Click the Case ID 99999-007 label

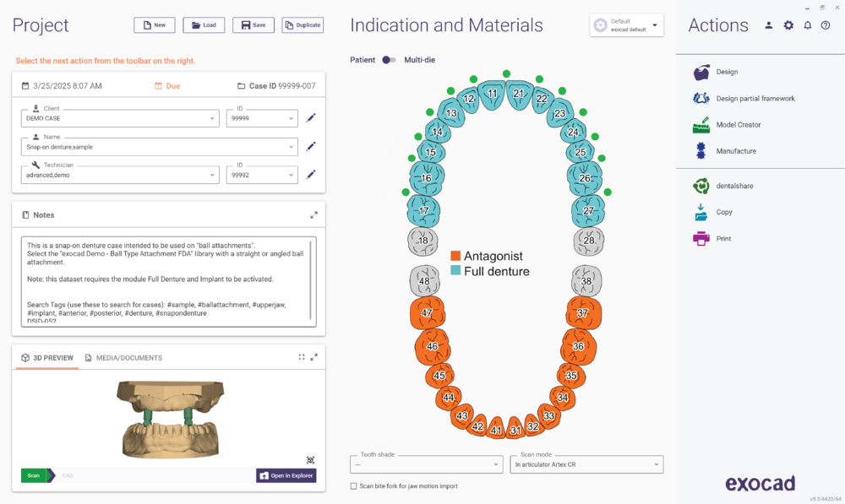pyautogui.click(x=276, y=85)
